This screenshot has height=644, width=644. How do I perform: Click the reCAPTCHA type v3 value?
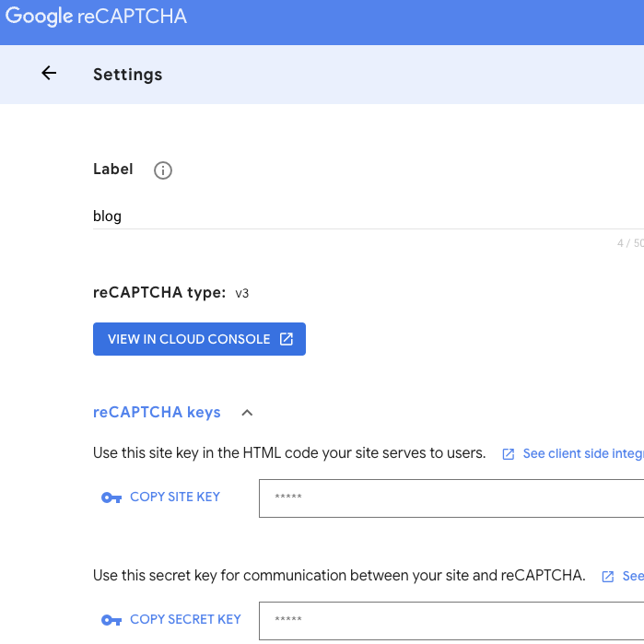pos(242,293)
